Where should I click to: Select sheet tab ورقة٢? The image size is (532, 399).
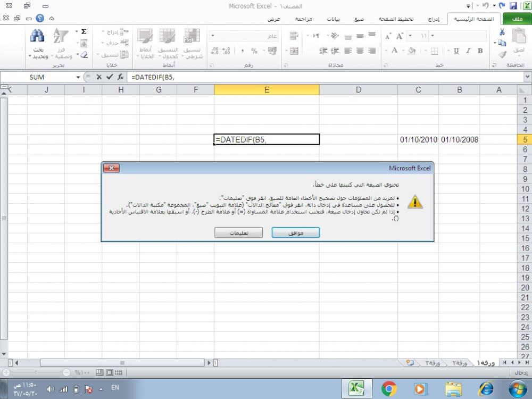[x=460, y=363]
